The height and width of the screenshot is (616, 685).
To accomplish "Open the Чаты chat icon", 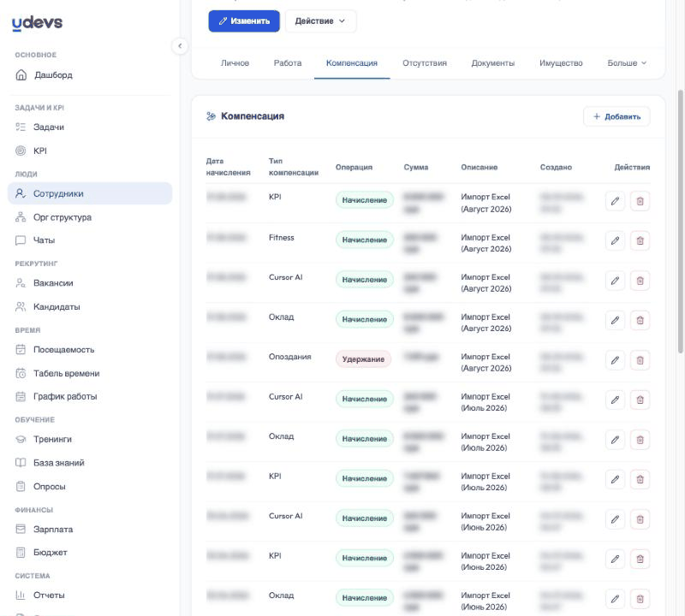I will pos(21,240).
